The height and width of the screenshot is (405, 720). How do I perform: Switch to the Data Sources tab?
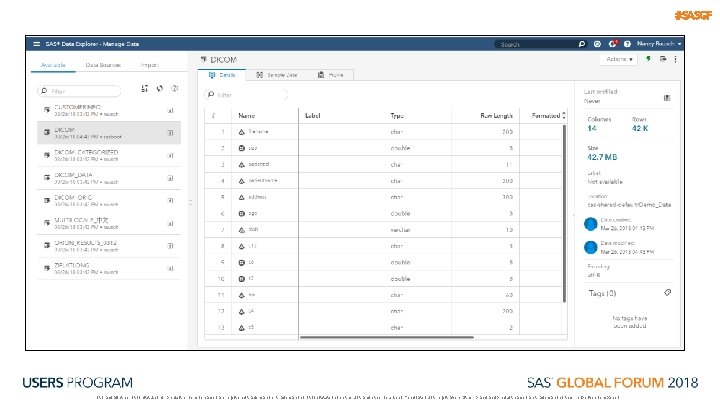(x=103, y=65)
